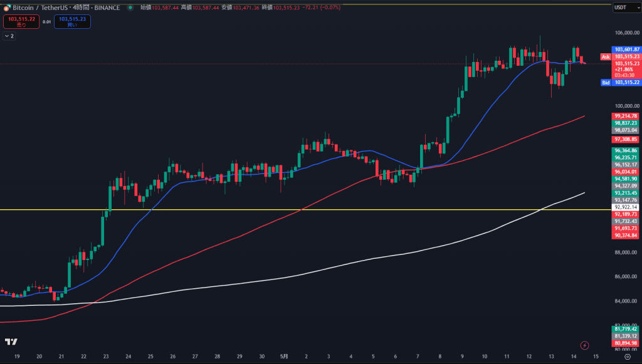Click the red 売り sell button
Viewport: 642px width, 364px height.
[21, 22]
